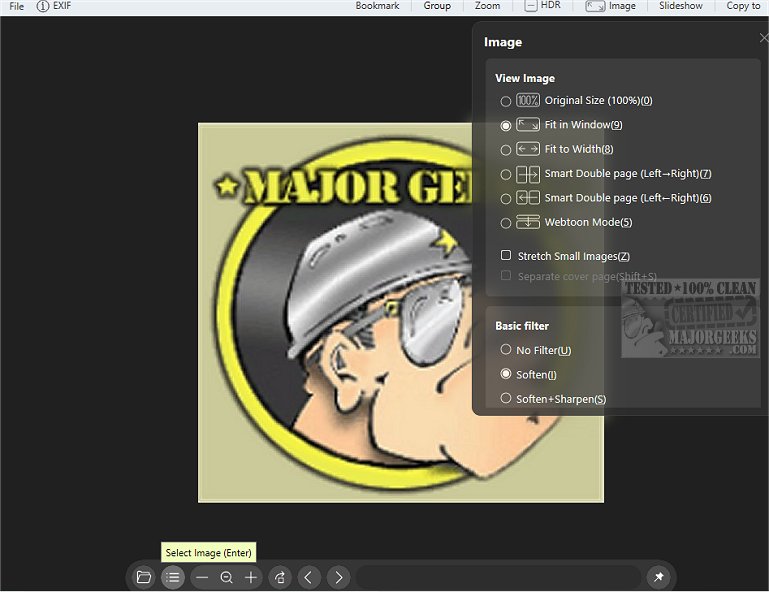
Task: Zoom out with the minus icon
Action: pyautogui.click(x=202, y=577)
